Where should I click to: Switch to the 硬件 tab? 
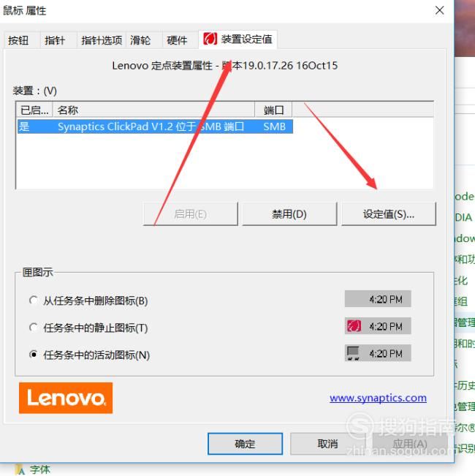pyautogui.click(x=177, y=40)
